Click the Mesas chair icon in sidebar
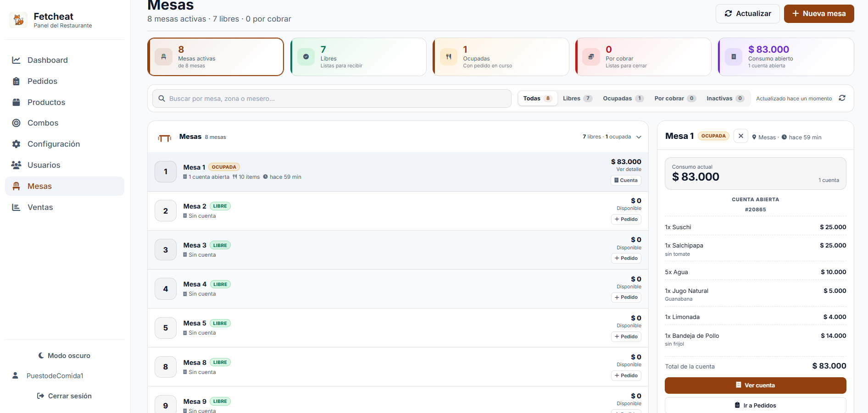This screenshot has height=413, width=868. [x=17, y=186]
